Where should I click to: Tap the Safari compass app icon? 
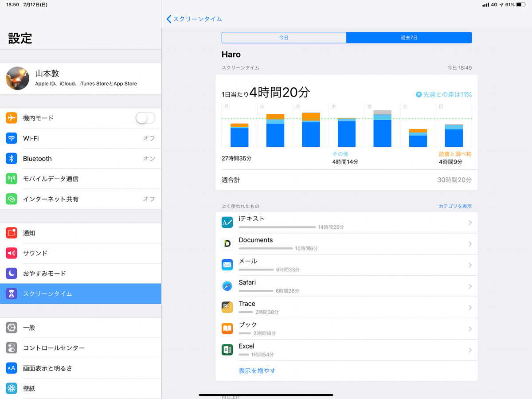point(227,286)
